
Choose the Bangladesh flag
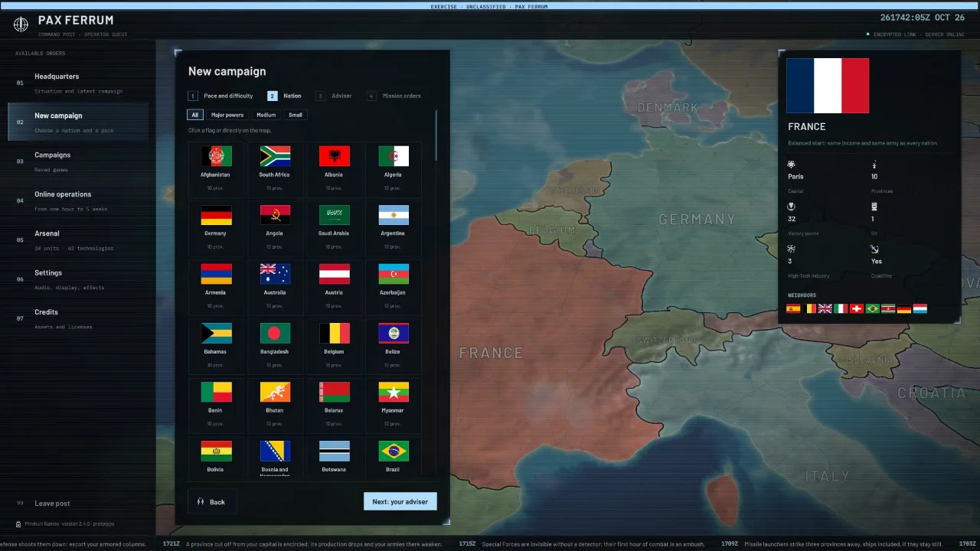tap(274, 333)
